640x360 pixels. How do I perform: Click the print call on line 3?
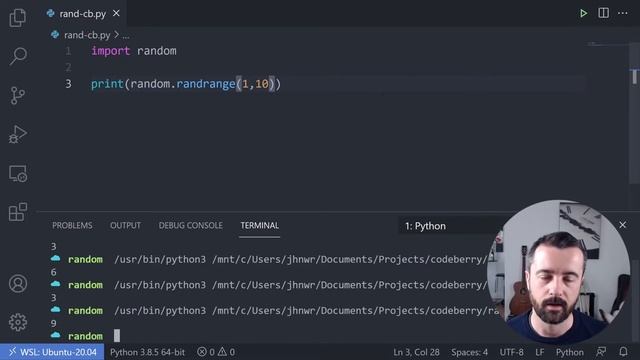click(107, 84)
